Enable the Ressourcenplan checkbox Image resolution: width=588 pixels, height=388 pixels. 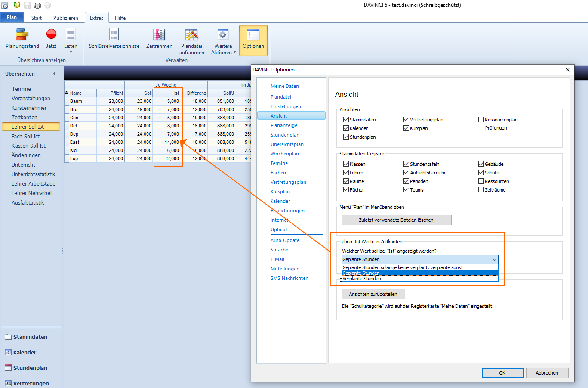tap(481, 120)
